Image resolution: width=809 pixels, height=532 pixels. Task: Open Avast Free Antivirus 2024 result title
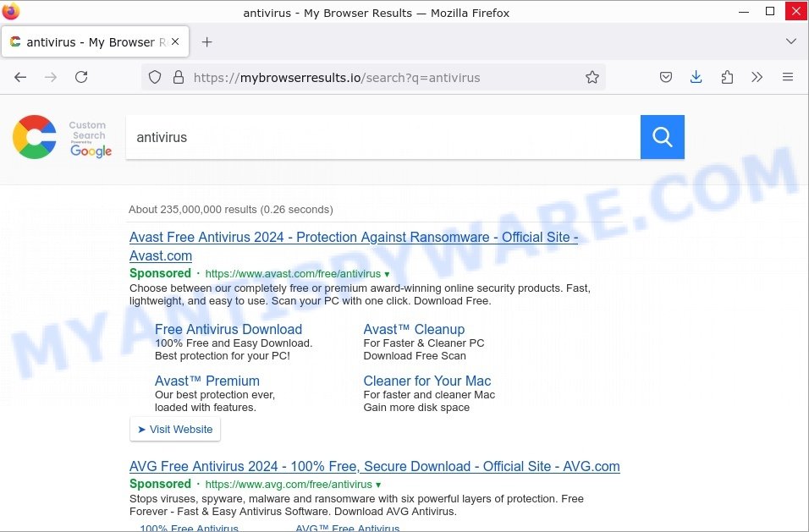[354, 246]
